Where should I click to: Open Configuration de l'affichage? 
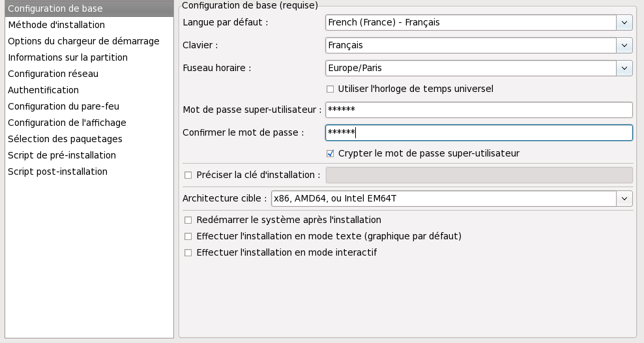point(89,123)
